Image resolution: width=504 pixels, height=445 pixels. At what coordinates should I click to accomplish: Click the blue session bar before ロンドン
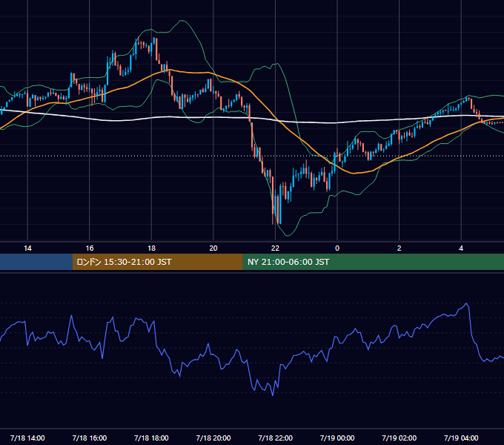36,262
